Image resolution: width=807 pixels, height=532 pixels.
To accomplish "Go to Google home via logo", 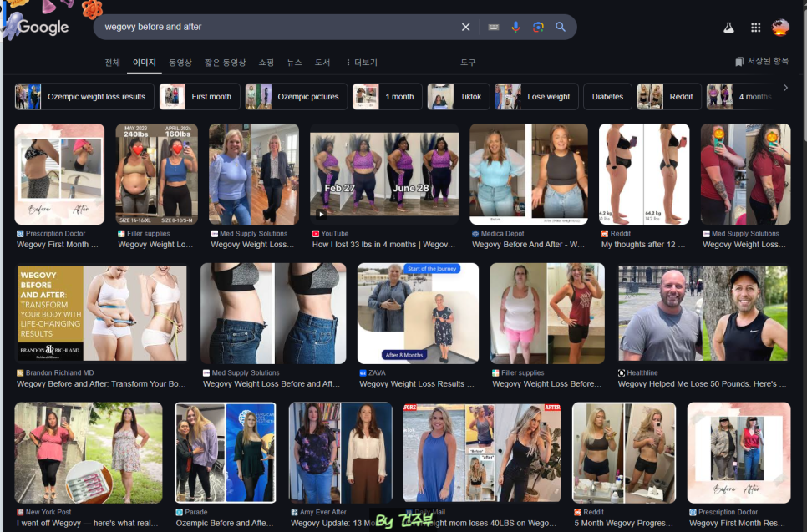I will [x=43, y=28].
